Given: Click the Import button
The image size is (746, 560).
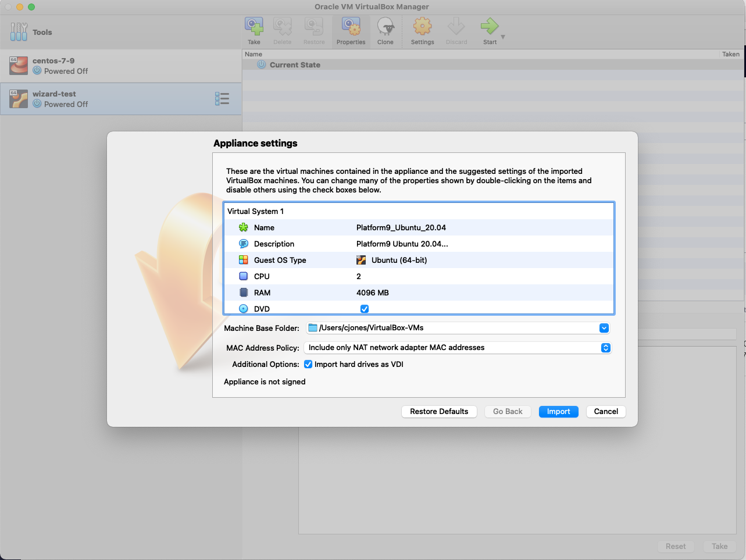Looking at the screenshot, I should click(x=558, y=412).
